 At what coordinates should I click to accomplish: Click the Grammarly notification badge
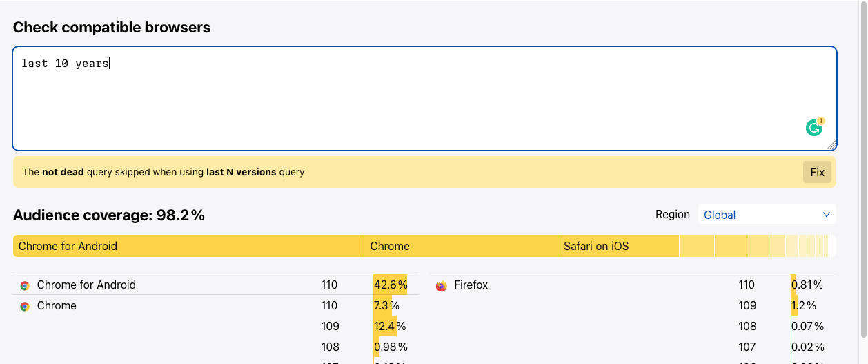pos(821,121)
